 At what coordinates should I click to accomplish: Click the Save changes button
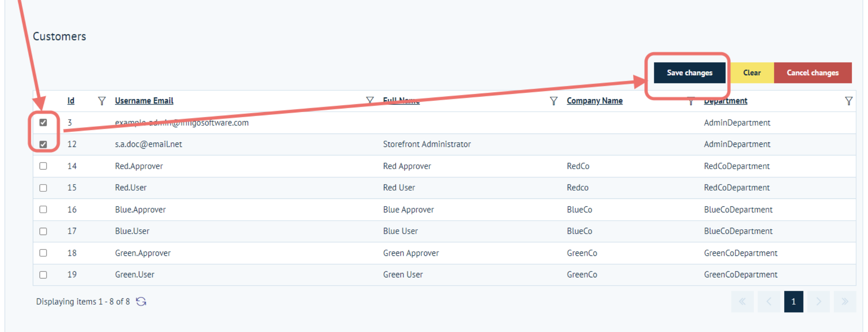[x=690, y=73]
